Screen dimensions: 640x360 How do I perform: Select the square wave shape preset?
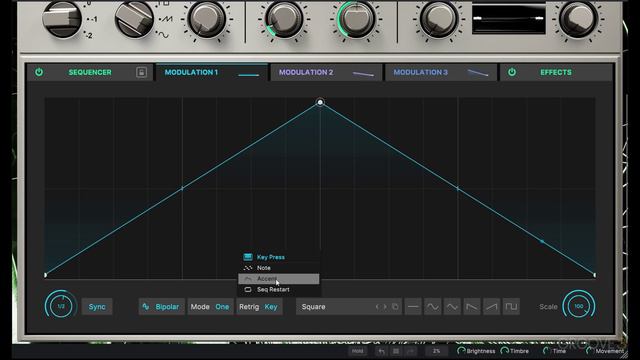pyautogui.click(x=511, y=307)
